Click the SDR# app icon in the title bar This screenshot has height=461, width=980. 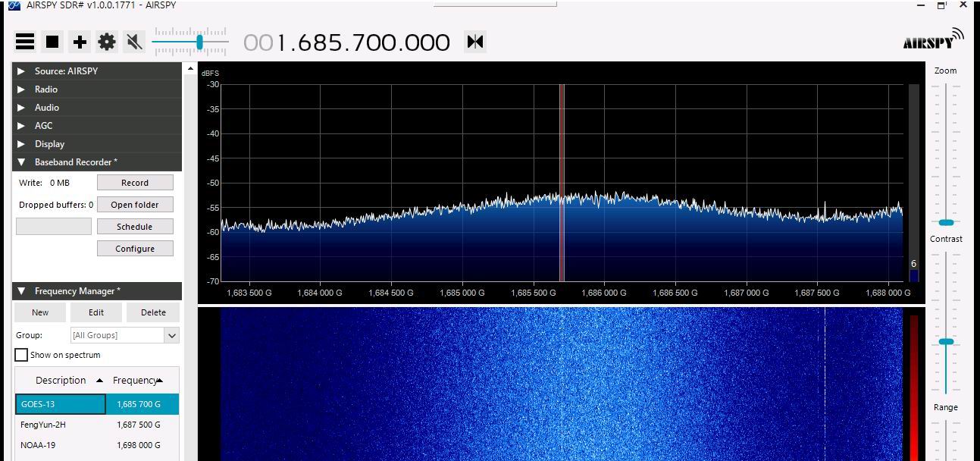point(14,5)
